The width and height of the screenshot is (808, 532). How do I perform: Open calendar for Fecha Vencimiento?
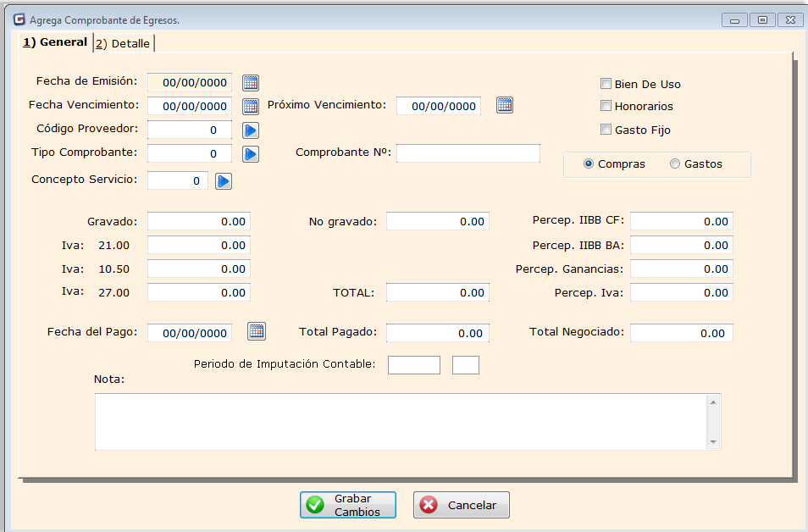point(250,106)
